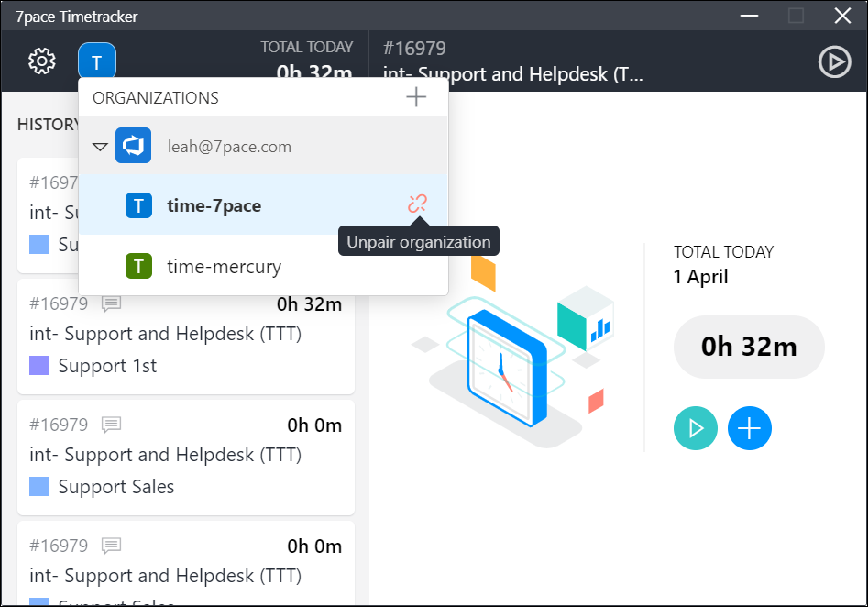
Task: Click the Support Sales activity label
Action: tap(116, 487)
